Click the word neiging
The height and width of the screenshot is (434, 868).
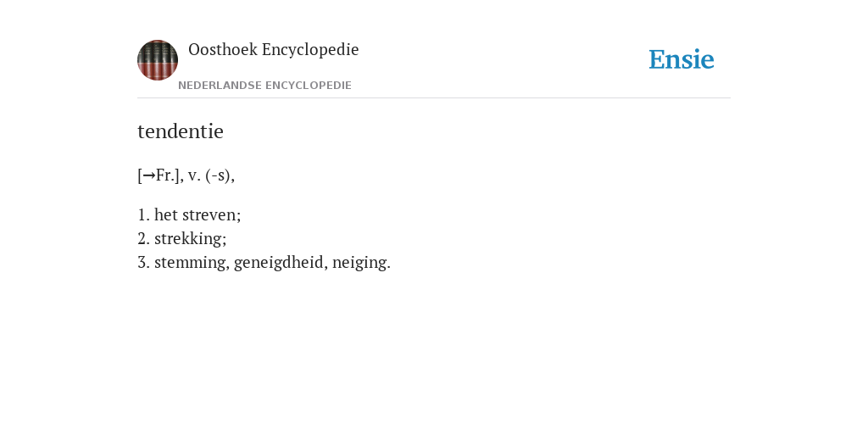pos(361,263)
